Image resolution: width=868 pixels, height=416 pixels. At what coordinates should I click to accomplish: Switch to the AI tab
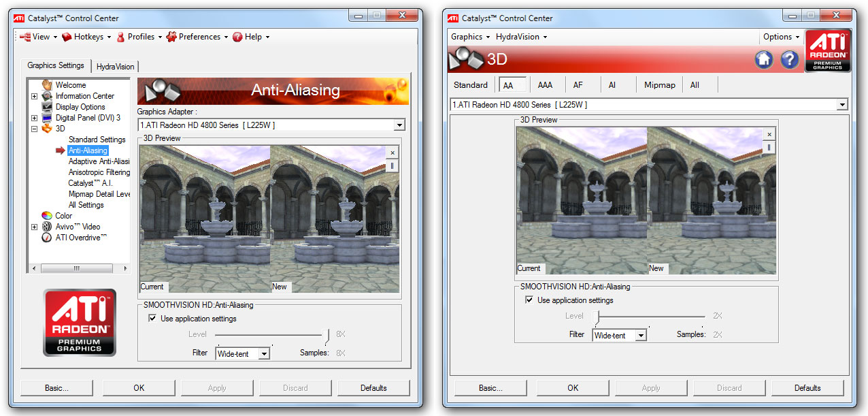coord(612,85)
